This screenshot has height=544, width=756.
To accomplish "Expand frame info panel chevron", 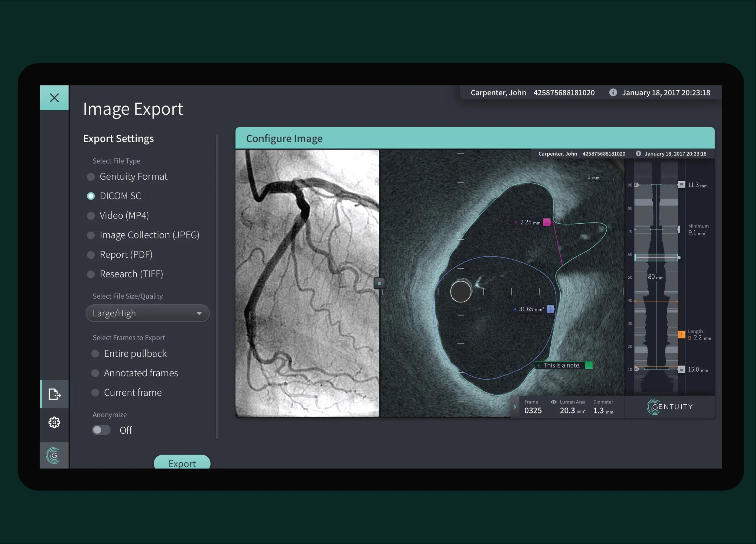I will click(x=515, y=407).
